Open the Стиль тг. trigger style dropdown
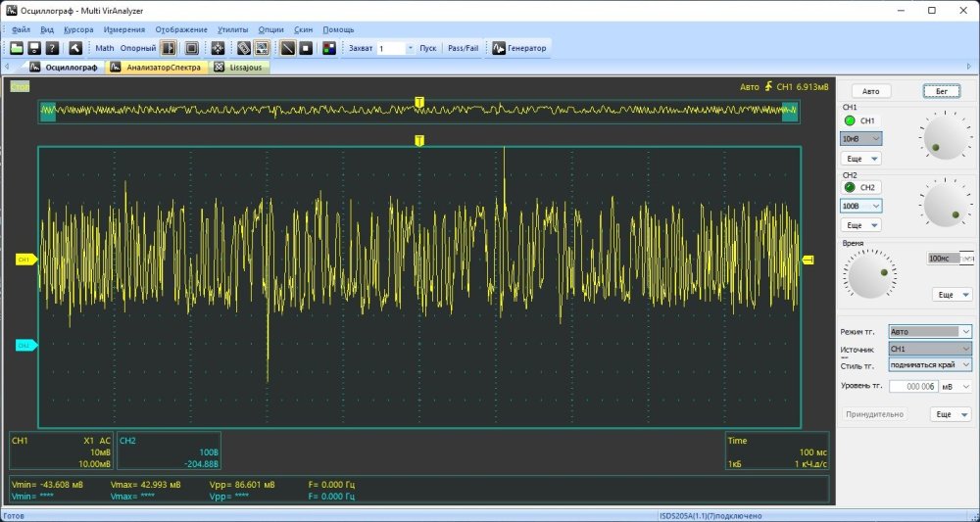The image size is (980, 522). pos(929,364)
